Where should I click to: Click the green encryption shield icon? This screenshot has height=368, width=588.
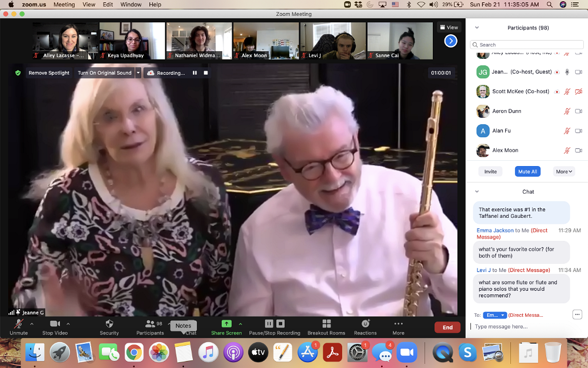point(18,73)
